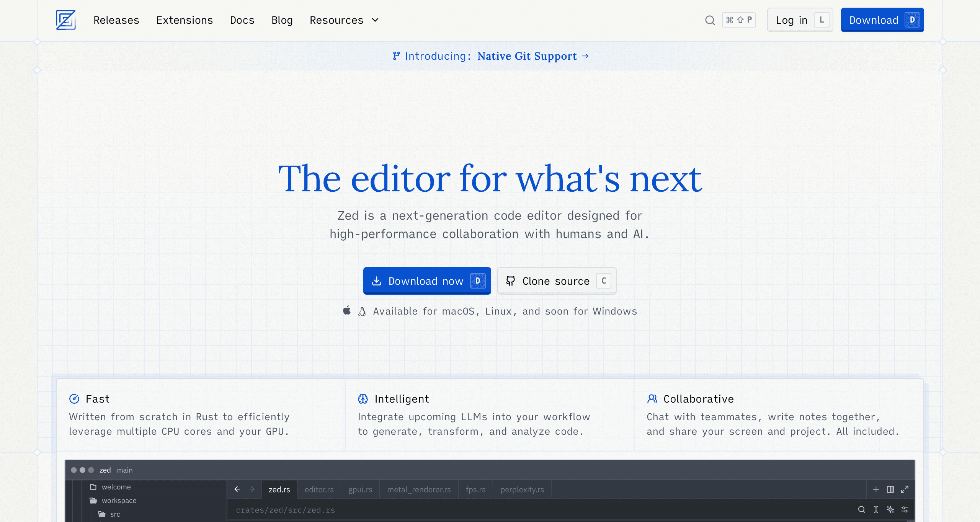Switch to the gpui.rs tab
Screen dimensions: 980x522
pyautogui.click(x=360, y=489)
